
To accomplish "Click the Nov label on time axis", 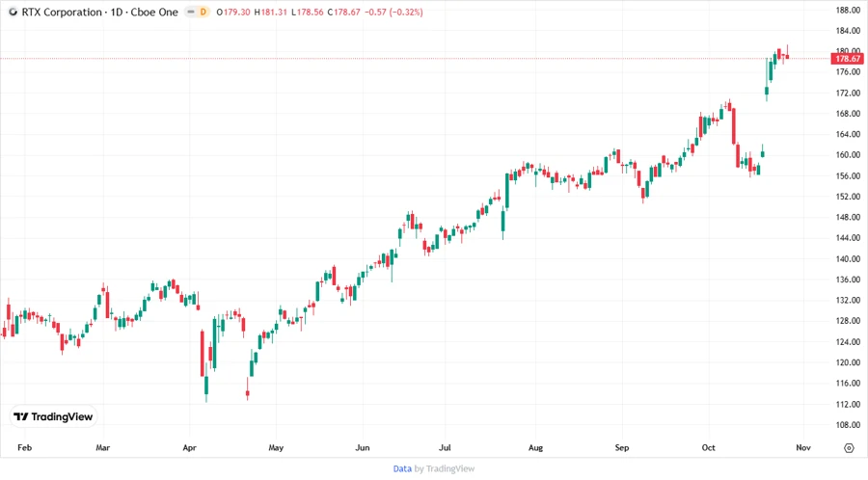I will pos(803,447).
